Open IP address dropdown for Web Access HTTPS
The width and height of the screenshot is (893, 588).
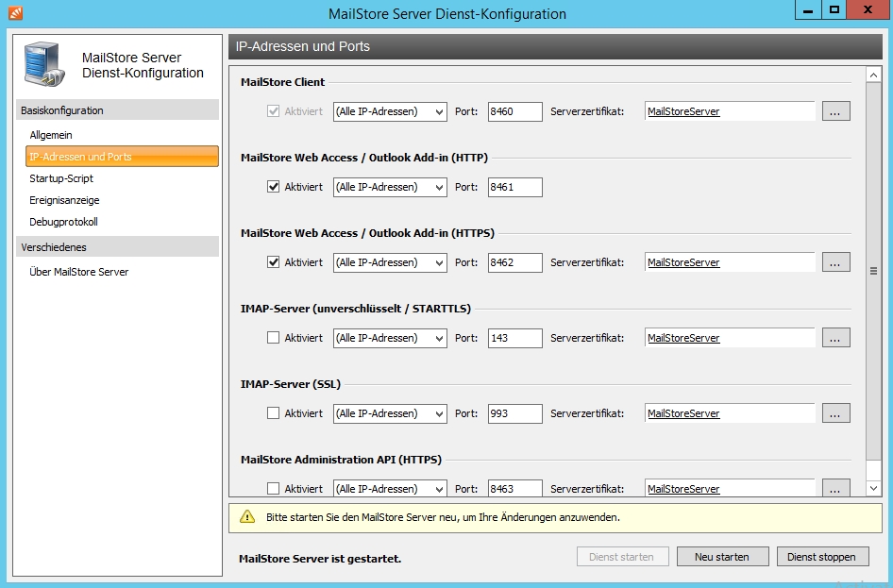pos(390,262)
